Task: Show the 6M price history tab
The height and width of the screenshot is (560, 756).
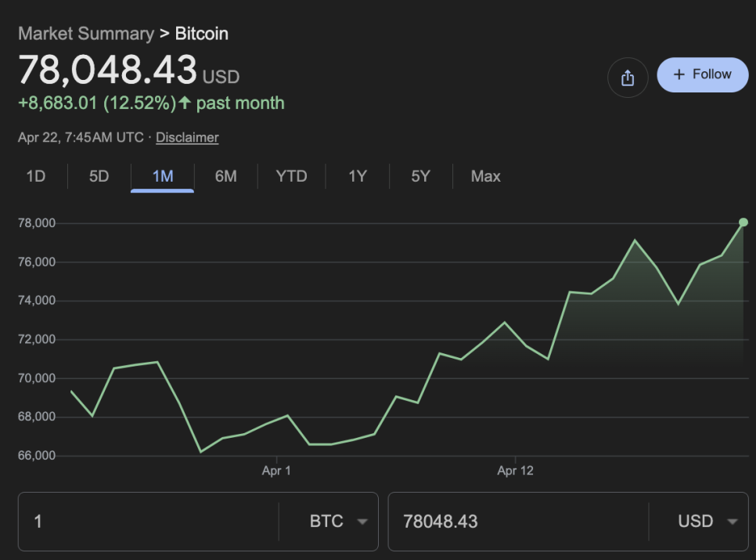Action: tap(225, 176)
